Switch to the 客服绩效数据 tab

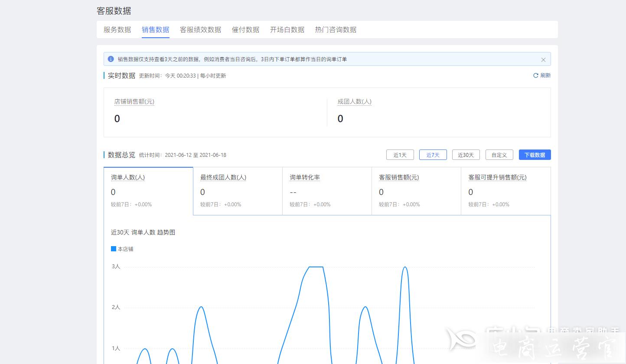pyautogui.click(x=200, y=29)
